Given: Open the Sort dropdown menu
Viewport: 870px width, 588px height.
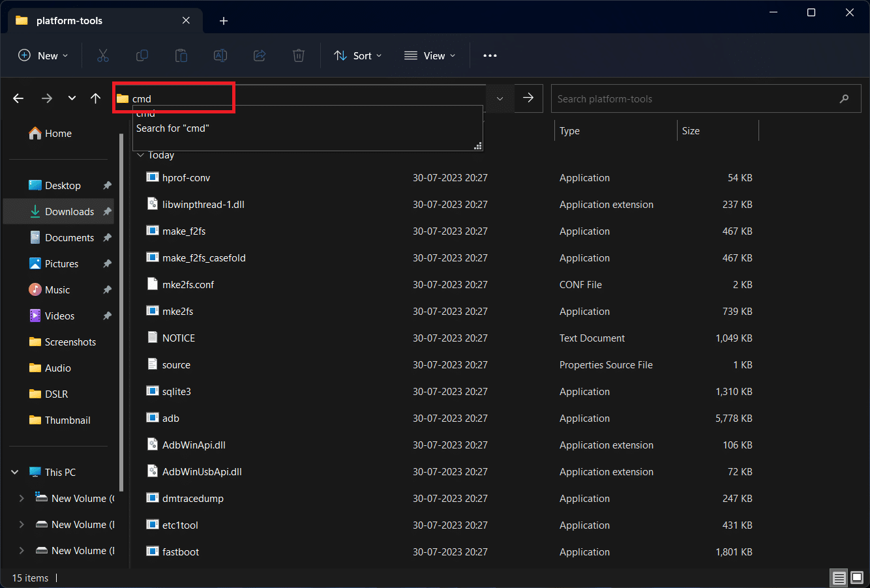Looking at the screenshot, I should [357, 56].
